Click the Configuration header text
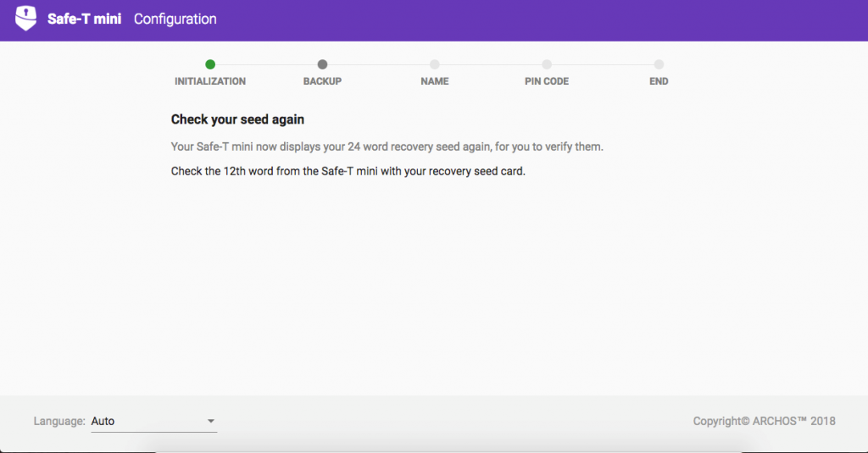Screen dimensions: 868x453 [x=175, y=19]
